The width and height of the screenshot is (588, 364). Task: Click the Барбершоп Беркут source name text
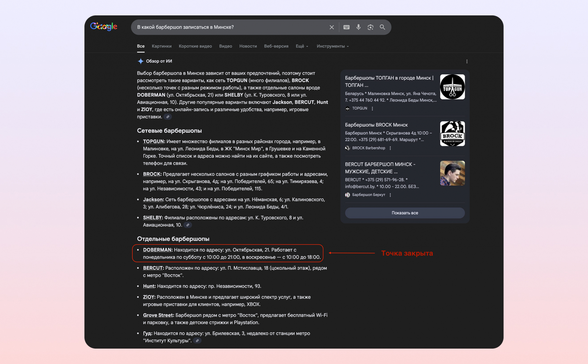(x=369, y=195)
